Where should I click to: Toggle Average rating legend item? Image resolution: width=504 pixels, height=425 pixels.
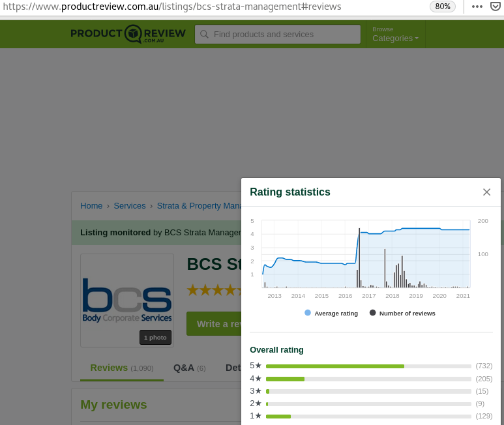tap(331, 313)
